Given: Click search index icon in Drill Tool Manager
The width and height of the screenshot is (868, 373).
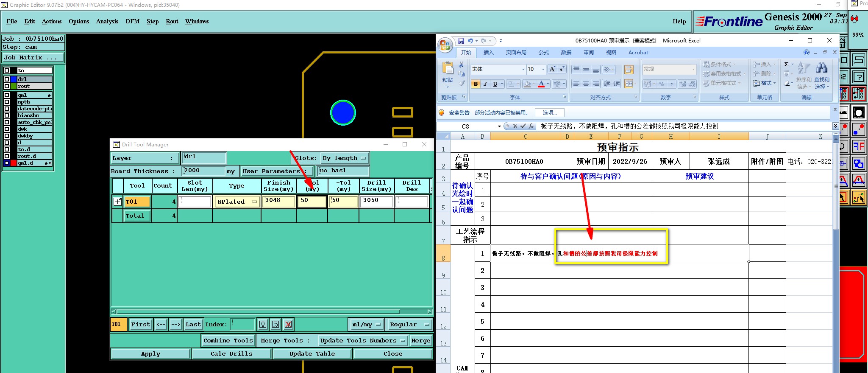Looking at the screenshot, I should [x=263, y=324].
